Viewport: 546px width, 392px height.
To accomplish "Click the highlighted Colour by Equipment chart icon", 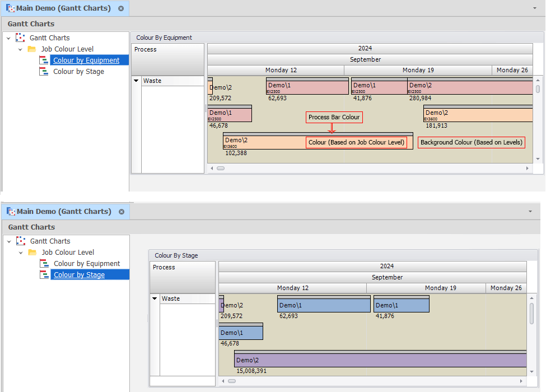I will point(44,60).
